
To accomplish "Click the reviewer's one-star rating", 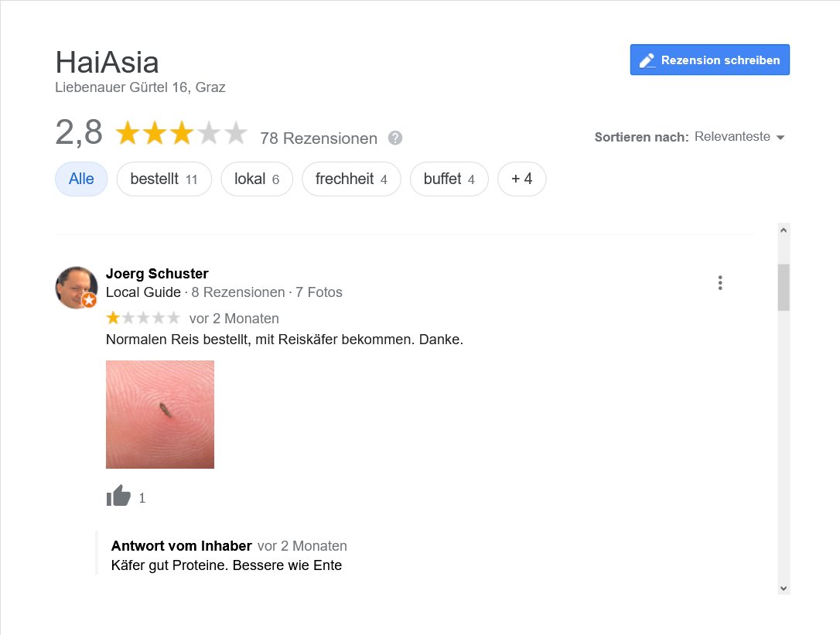I will 143,319.
